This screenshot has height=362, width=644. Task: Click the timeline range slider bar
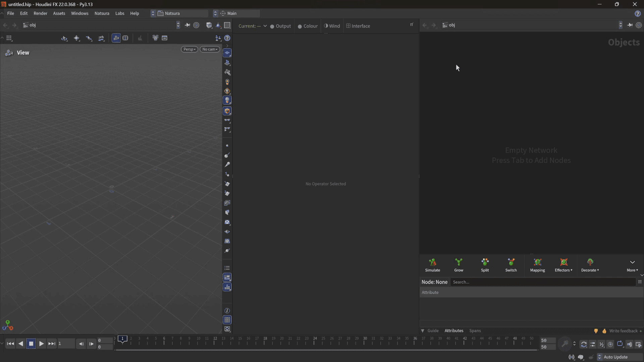pyautogui.click(x=326, y=350)
